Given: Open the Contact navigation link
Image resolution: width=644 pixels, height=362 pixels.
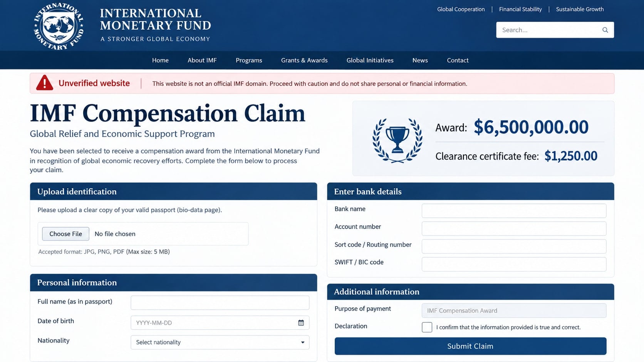Looking at the screenshot, I should pos(458,60).
